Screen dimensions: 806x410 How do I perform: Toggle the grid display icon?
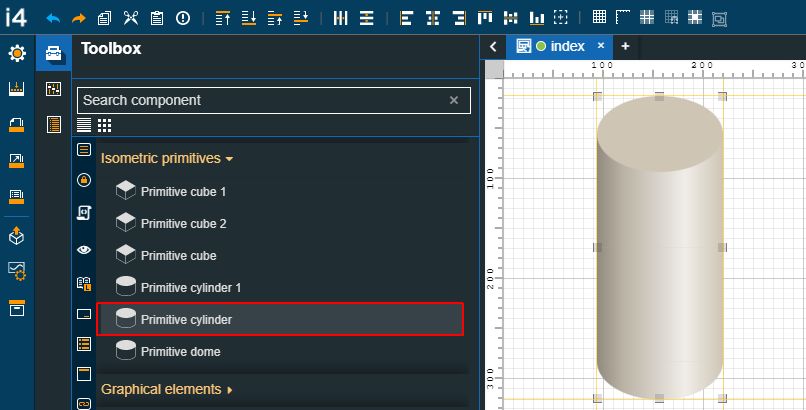click(x=599, y=17)
